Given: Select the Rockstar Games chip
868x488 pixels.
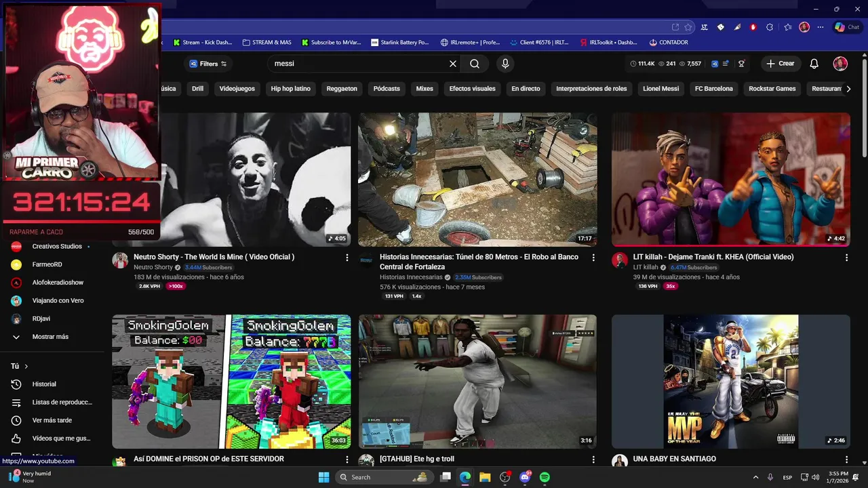Looking at the screenshot, I should click(x=772, y=89).
